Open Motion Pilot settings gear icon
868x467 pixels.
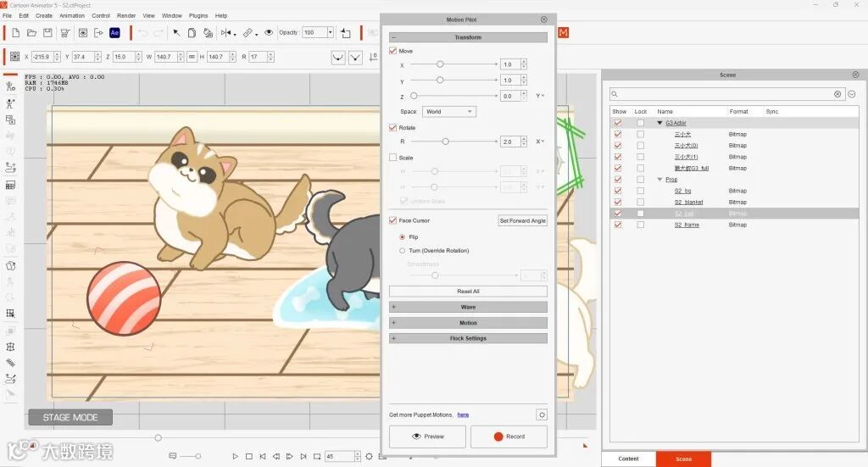[x=542, y=414]
